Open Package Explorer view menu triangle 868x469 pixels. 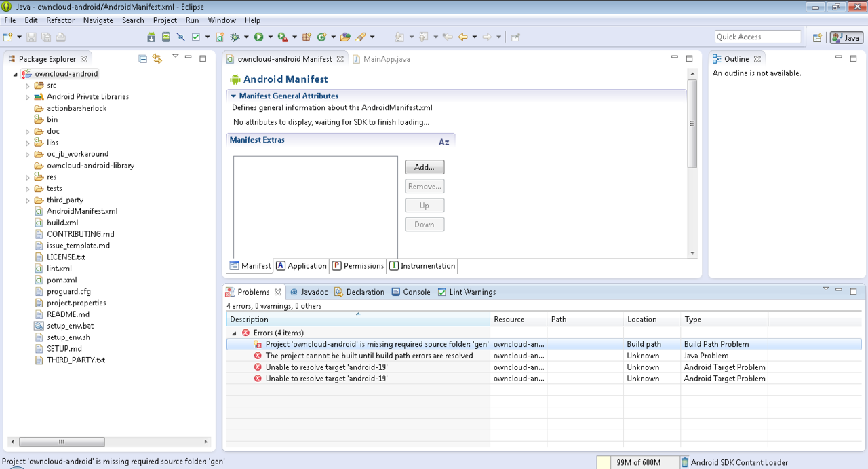click(x=175, y=57)
